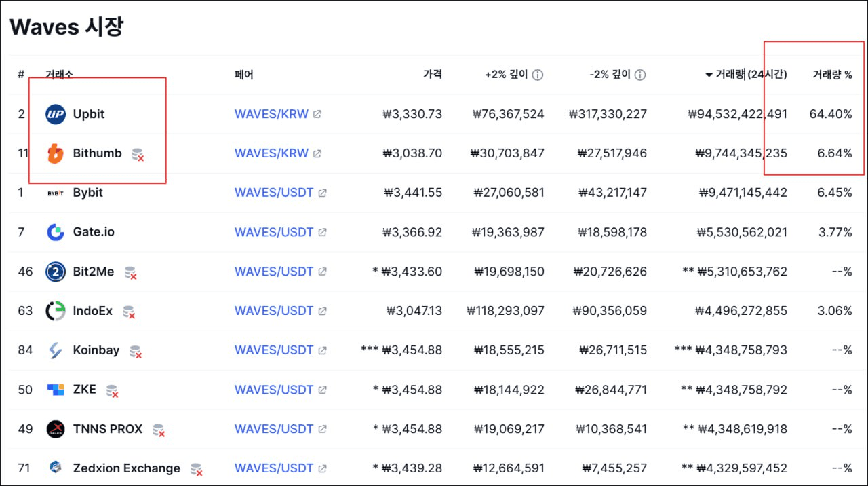
Task: Open TNNS PROX WAVES/USDT pair link
Action: point(274,429)
